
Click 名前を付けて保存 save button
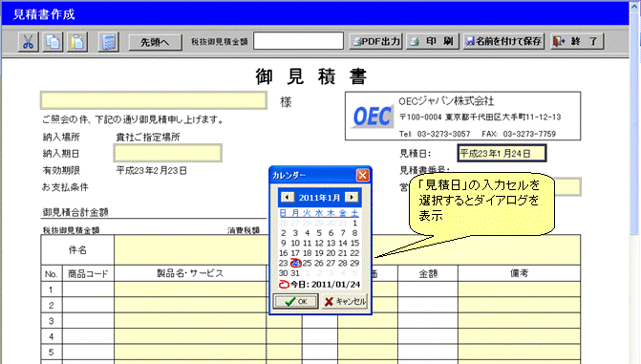(x=503, y=41)
